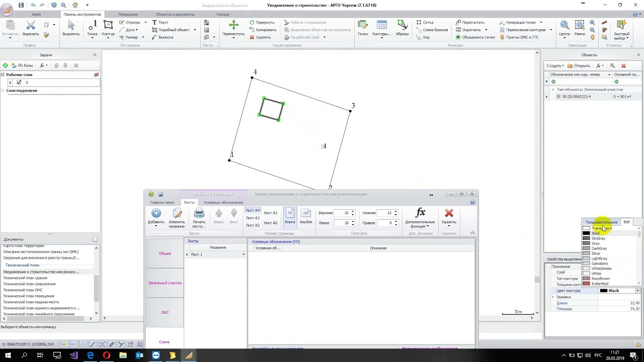
Task: Open Пункты ОМС и ГГС
Action: [x=519, y=37]
